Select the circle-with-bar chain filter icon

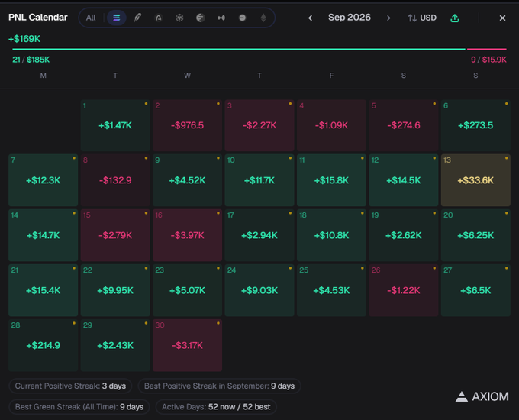[x=242, y=18]
